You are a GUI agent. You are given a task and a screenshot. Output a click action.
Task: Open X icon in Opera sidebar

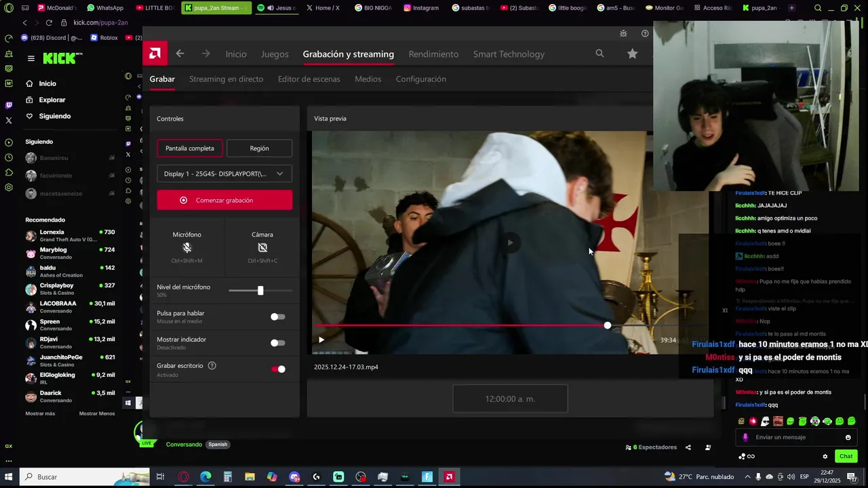tap(8, 121)
